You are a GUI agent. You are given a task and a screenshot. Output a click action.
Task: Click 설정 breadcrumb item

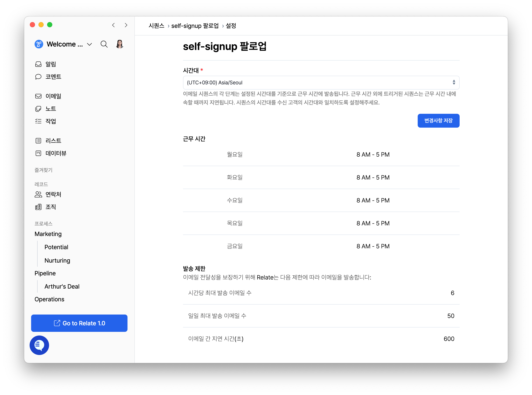coord(231,26)
